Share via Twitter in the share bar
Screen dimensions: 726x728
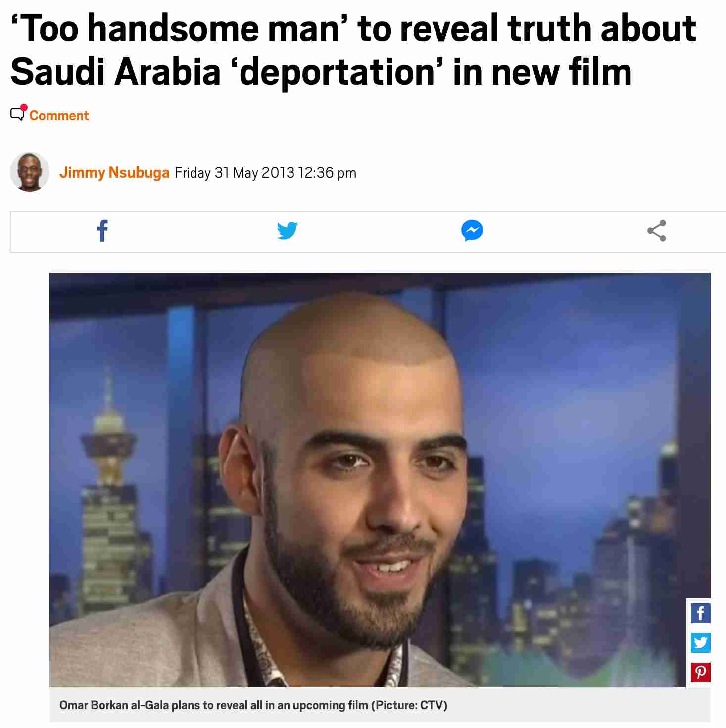tap(287, 231)
